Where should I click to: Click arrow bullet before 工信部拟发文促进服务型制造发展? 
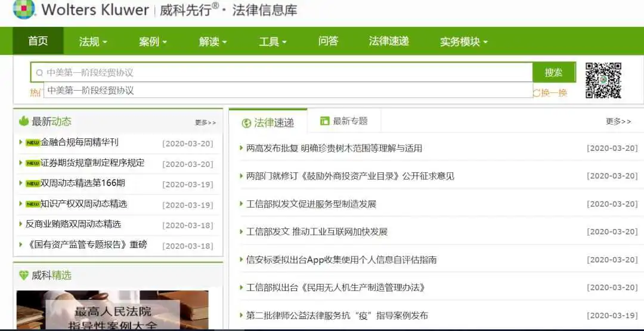[x=241, y=204]
